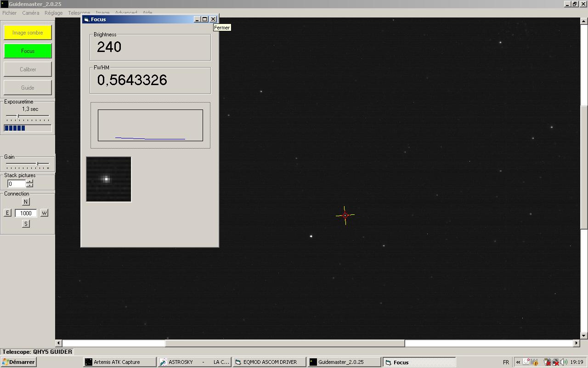This screenshot has height=368, width=588.
Task: Click the horizontal scrollbar thumb
Action: [x=285, y=343]
